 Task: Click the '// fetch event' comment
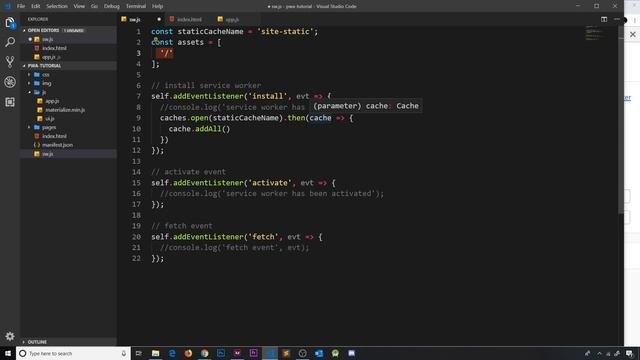click(x=182, y=226)
